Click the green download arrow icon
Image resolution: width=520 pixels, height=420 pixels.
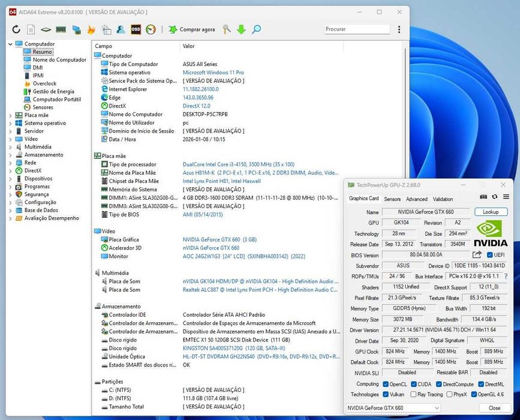[x=241, y=29]
